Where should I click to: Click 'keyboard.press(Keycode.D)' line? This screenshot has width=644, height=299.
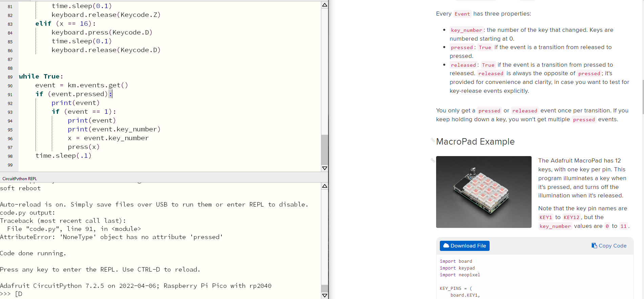[102, 33]
